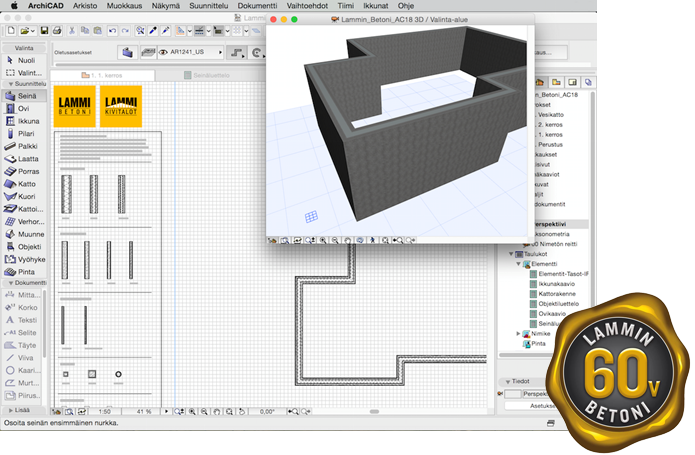695x455 pixels.
Task: Select the Viiva line tool
Action: click(23, 358)
